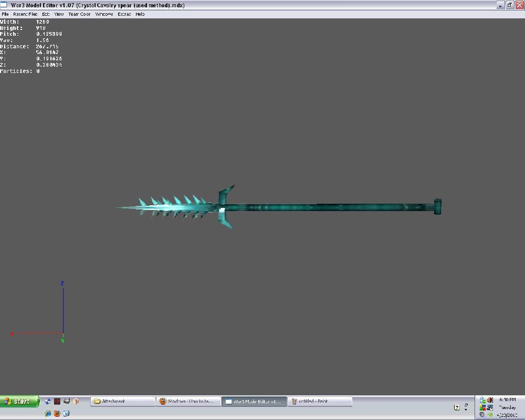Close the War3 Model Editor window

click(519, 5)
